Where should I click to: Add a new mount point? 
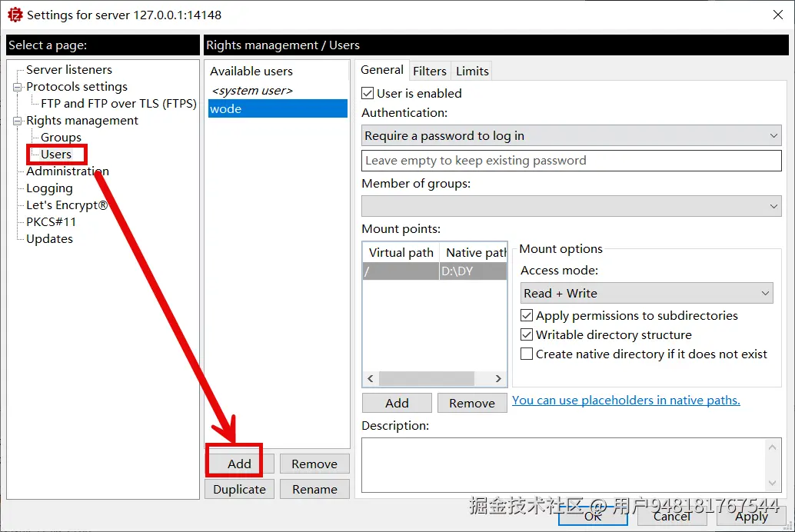(x=397, y=403)
